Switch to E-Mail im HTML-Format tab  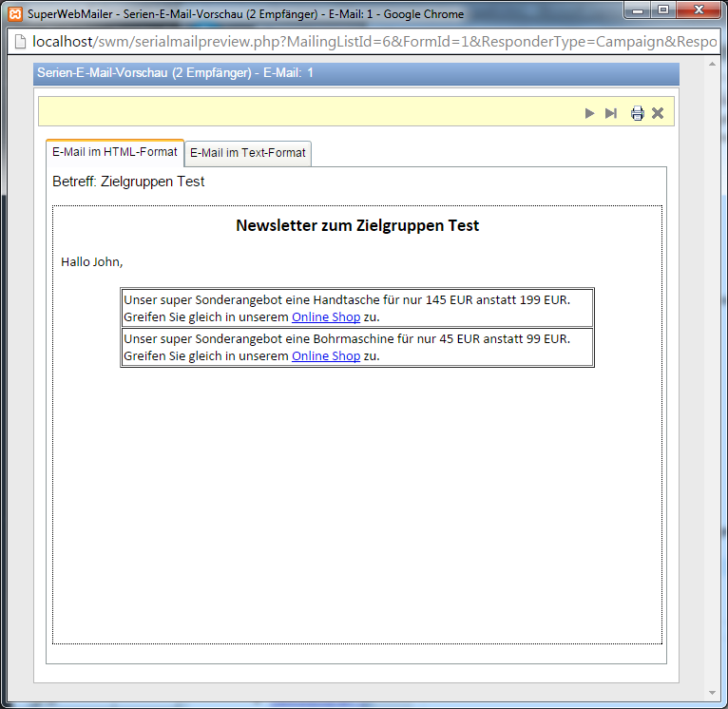pos(114,152)
